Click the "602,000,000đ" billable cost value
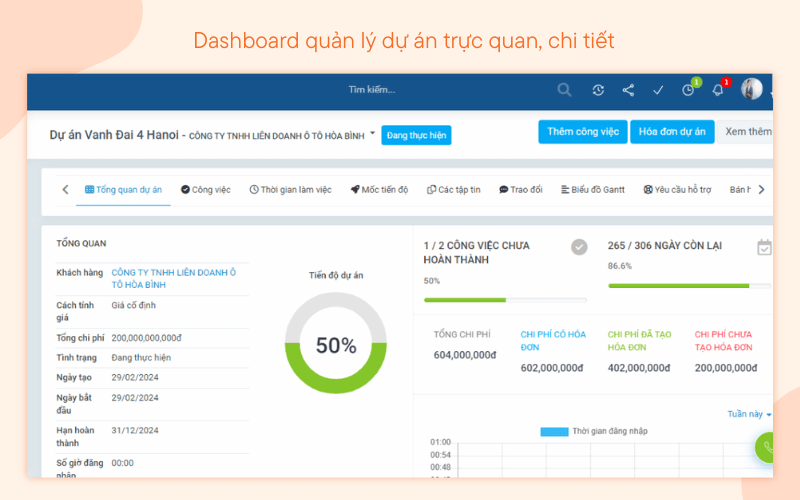Viewport: 800px width, 500px height. [552, 368]
